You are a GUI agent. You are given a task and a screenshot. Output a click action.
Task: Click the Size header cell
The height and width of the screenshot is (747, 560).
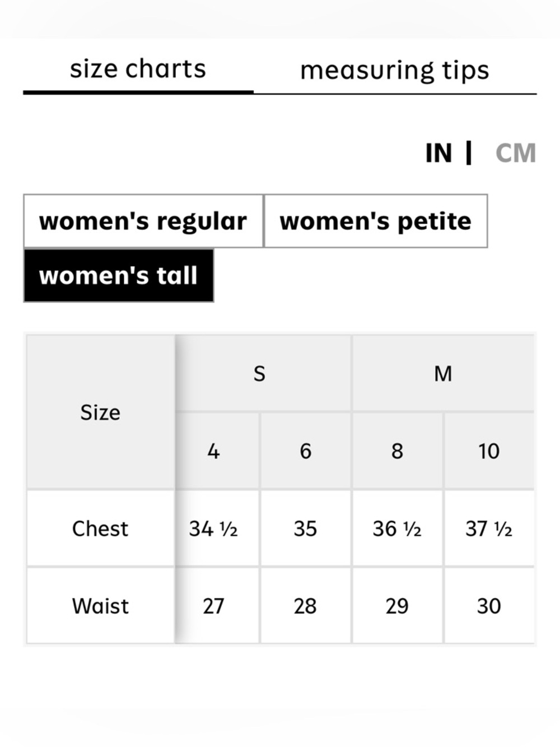pyautogui.click(x=100, y=412)
